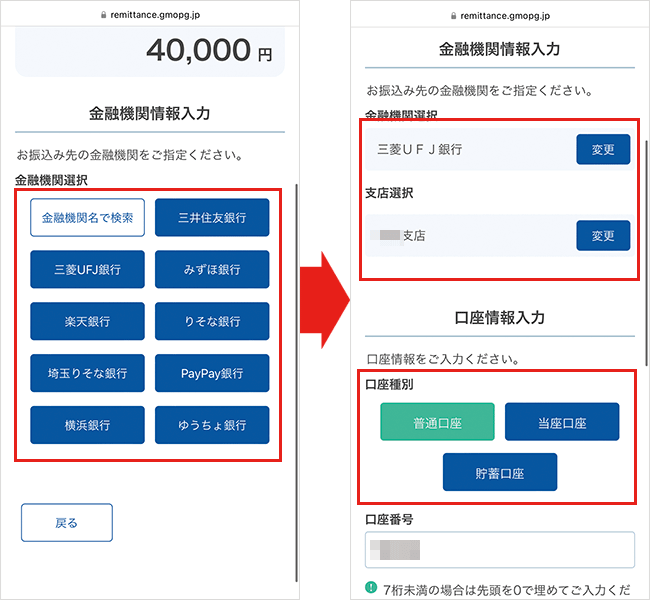Select ゆうちょ銀行 bank button
Image resolution: width=650 pixels, height=600 pixels.
coord(212,425)
